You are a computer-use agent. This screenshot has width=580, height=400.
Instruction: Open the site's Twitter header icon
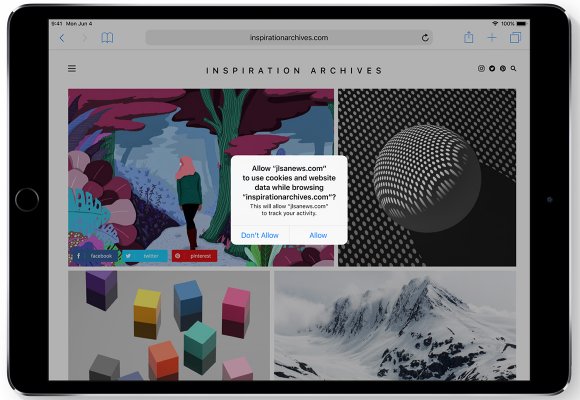(x=492, y=68)
